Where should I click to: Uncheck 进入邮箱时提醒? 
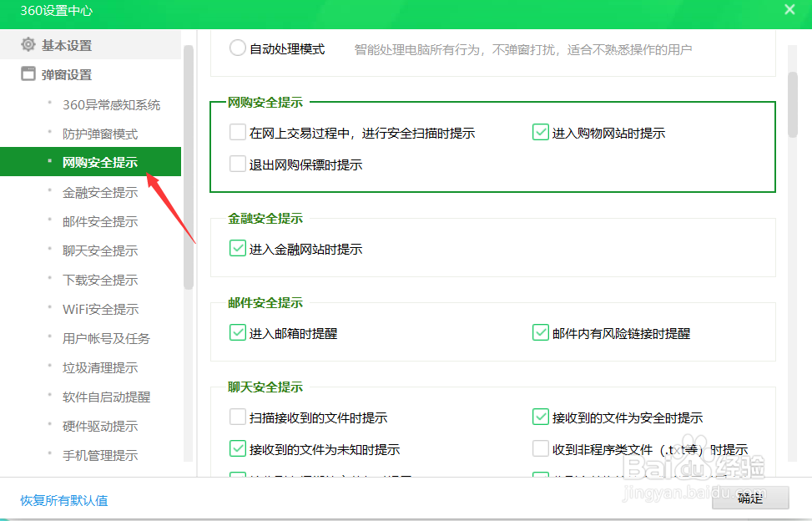click(x=238, y=333)
